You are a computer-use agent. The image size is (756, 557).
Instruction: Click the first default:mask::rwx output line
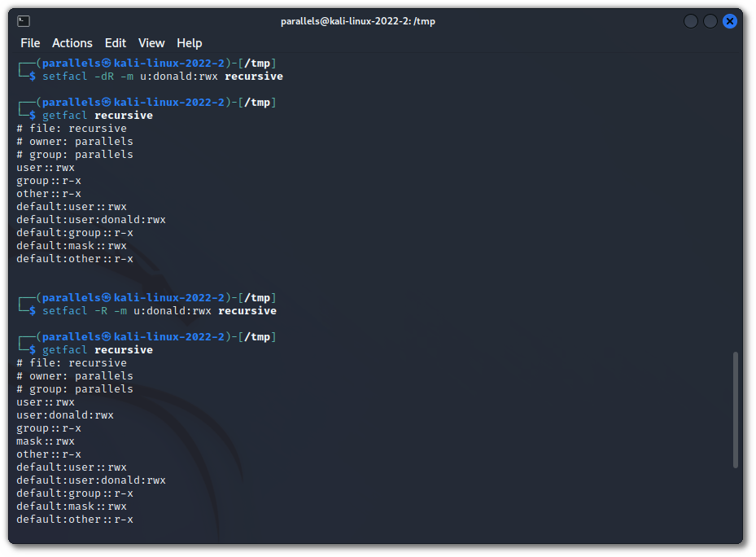72,246
